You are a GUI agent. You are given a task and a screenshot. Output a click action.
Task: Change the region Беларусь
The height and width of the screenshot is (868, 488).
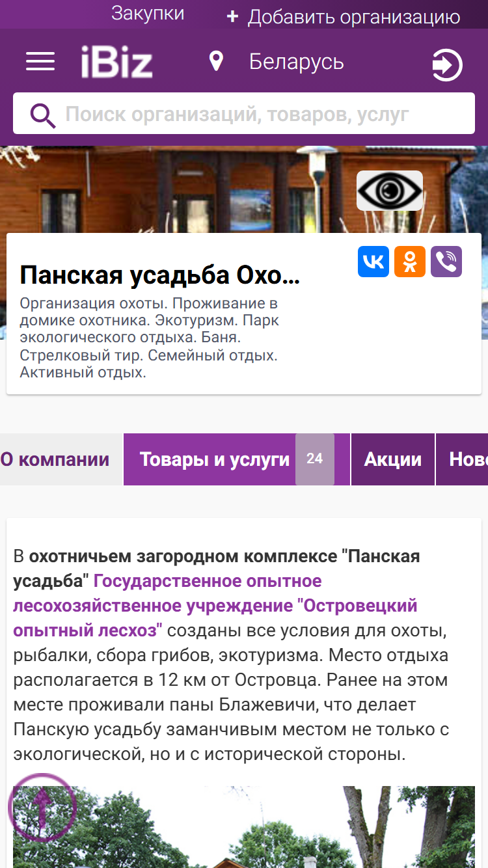pyautogui.click(x=297, y=62)
